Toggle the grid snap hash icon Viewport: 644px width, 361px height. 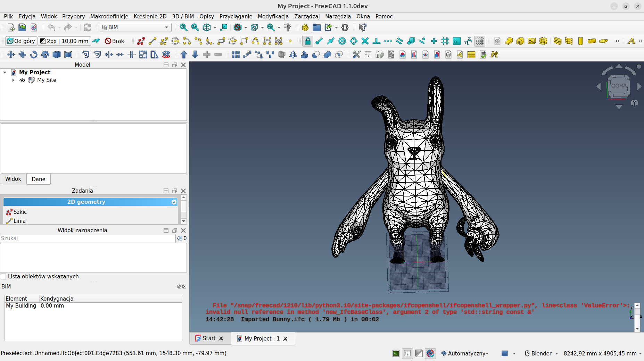(x=445, y=41)
